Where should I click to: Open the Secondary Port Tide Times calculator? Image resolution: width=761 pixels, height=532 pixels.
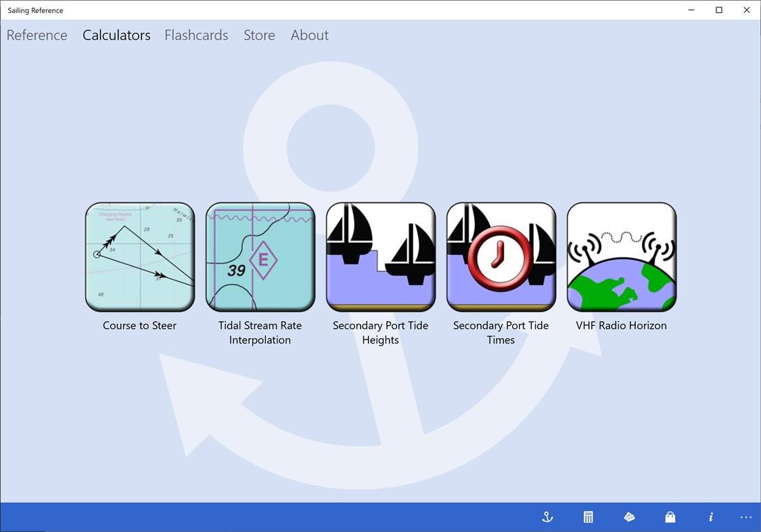501,257
